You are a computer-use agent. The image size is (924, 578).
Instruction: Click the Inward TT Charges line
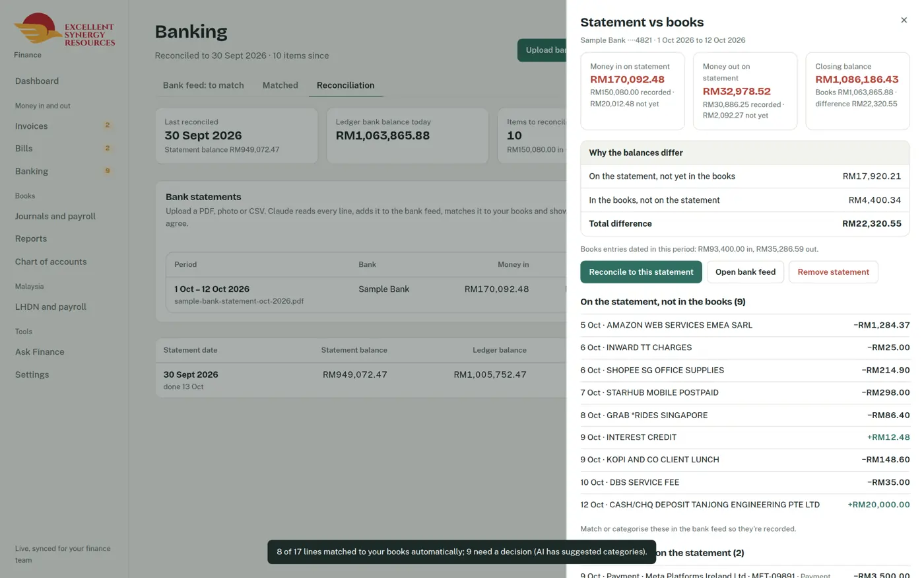pyautogui.click(x=745, y=347)
